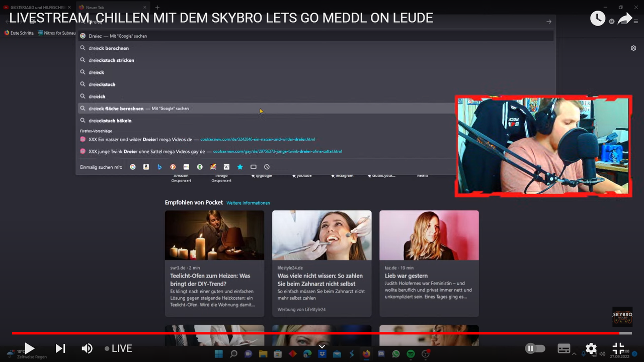
Task: Open Microsoft Store from taskbar
Action: click(x=278, y=354)
